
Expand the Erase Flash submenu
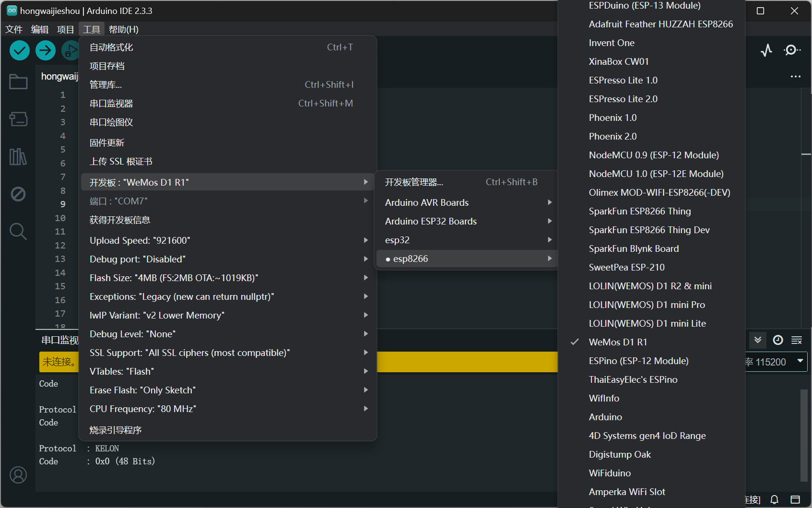point(228,390)
